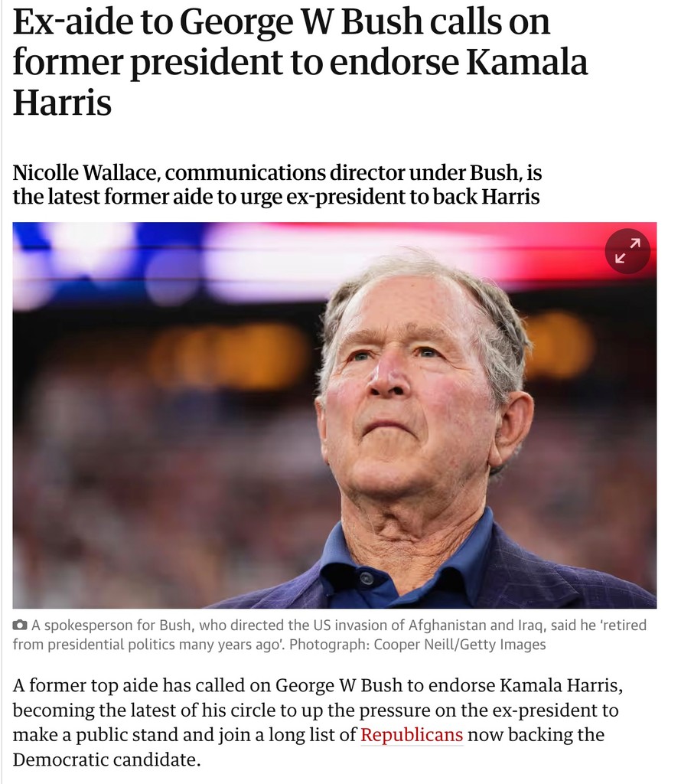Click the word Harris on the headline's last line
681x784 pixels.
62,103
